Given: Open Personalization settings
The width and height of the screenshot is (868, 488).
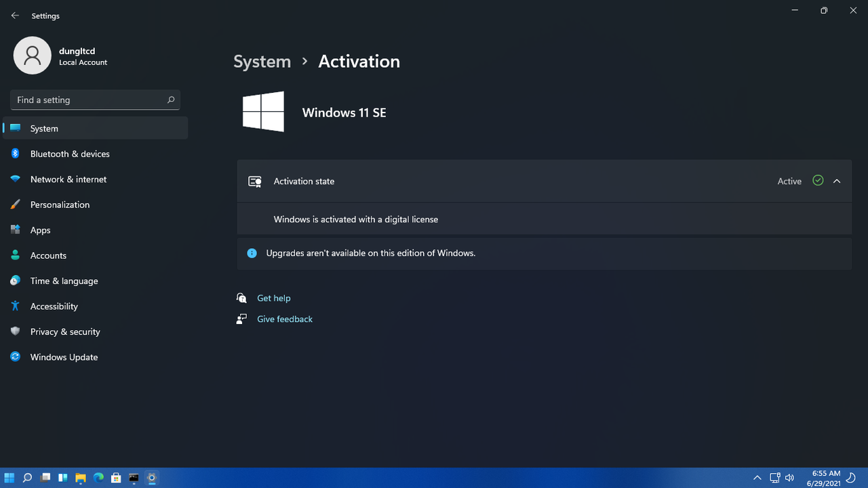Looking at the screenshot, I should pyautogui.click(x=96, y=205).
